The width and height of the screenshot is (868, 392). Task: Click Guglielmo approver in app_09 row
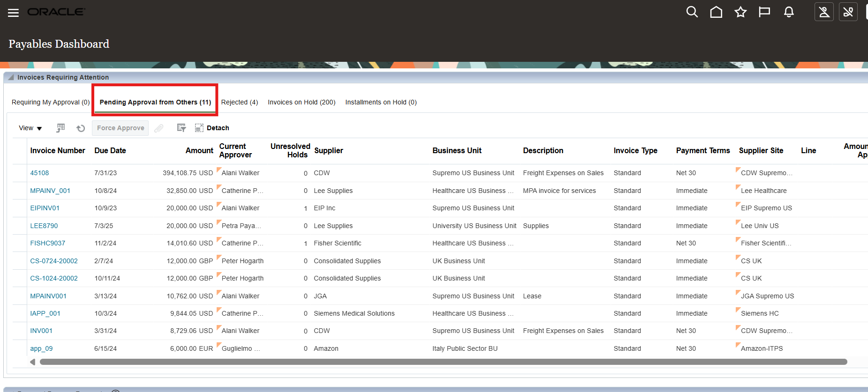point(241,348)
